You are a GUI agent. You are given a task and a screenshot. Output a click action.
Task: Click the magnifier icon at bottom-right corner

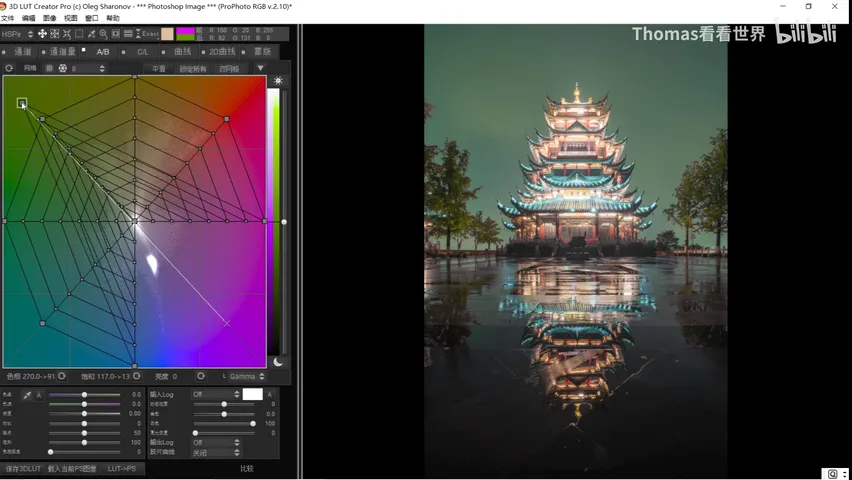(x=832, y=474)
